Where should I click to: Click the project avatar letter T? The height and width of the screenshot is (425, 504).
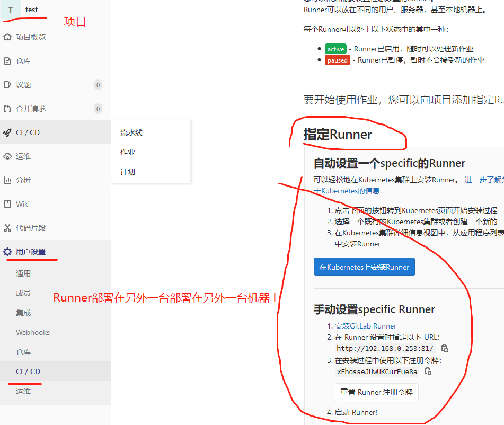11,10
